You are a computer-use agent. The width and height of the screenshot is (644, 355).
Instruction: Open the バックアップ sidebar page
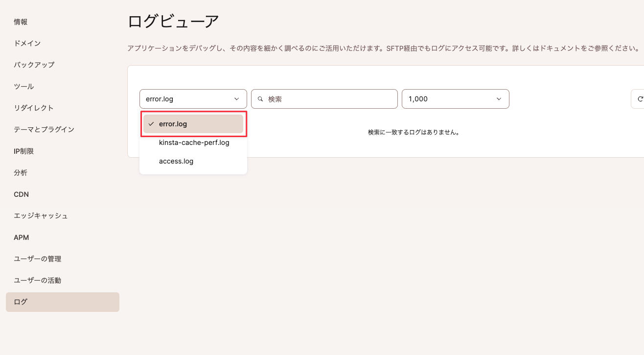(x=34, y=65)
